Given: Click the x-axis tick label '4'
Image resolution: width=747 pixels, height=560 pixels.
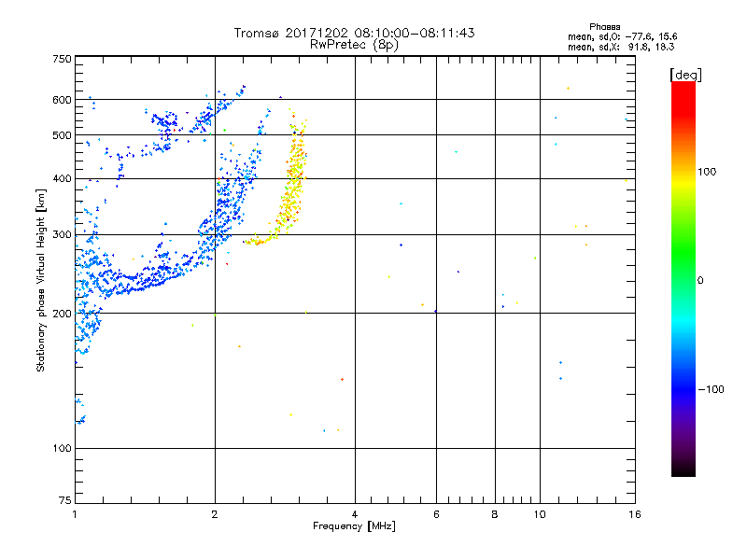Looking at the screenshot, I should pos(355,514).
